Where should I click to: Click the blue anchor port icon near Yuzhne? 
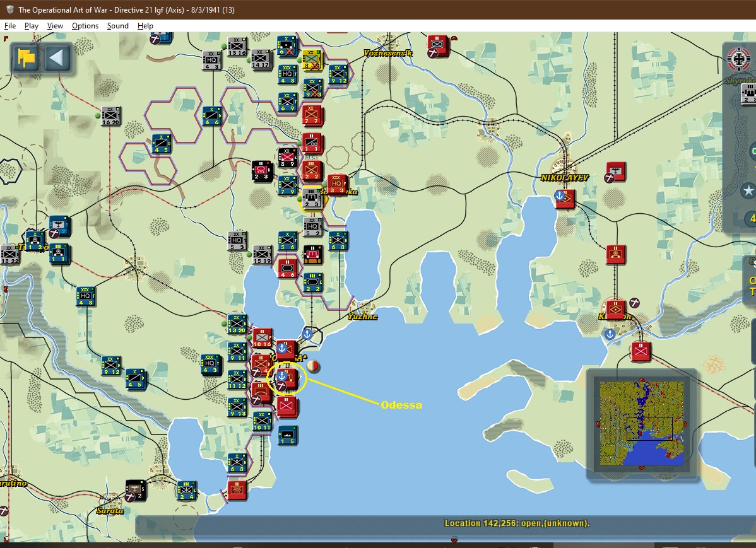(307, 334)
